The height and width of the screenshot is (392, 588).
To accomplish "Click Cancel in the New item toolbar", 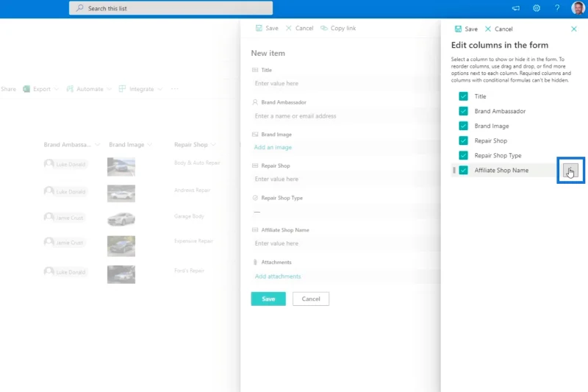I will [x=299, y=28].
